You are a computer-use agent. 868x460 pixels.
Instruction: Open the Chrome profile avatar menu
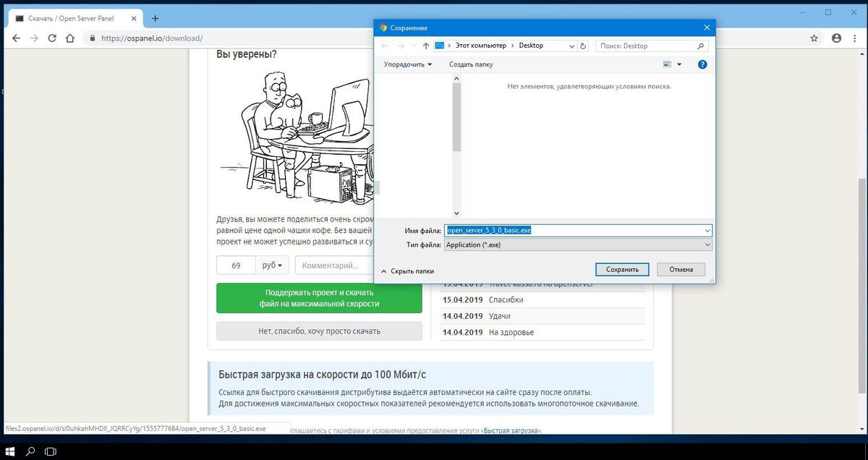click(836, 38)
